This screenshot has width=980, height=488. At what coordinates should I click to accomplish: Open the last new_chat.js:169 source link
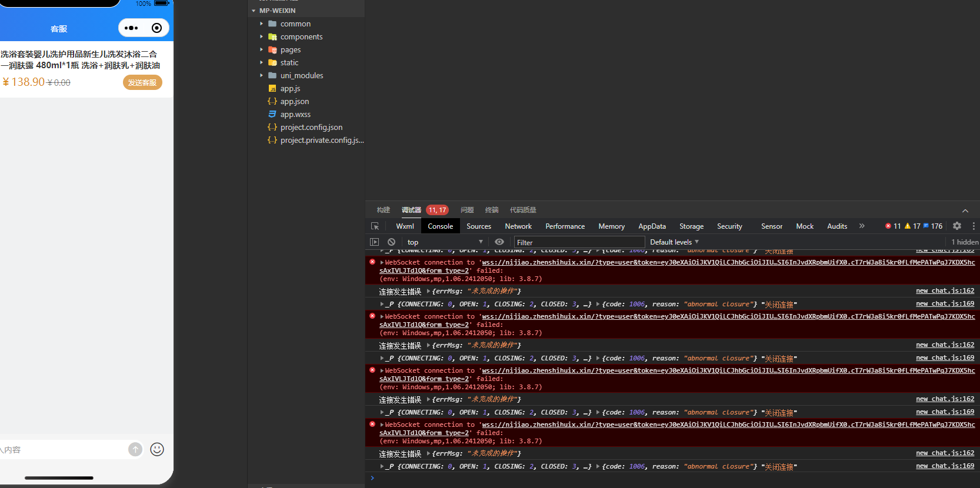click(x=945, y=466)
